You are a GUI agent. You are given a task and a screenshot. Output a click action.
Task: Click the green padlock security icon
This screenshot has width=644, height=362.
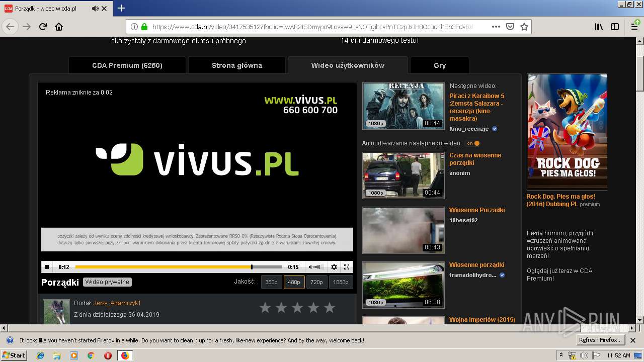(x=144, y=27)
